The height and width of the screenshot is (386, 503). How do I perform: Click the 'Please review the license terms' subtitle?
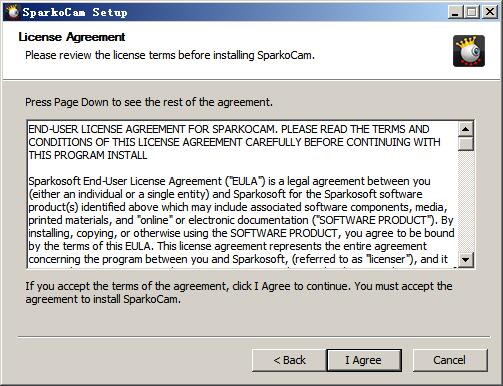(170, 55)
